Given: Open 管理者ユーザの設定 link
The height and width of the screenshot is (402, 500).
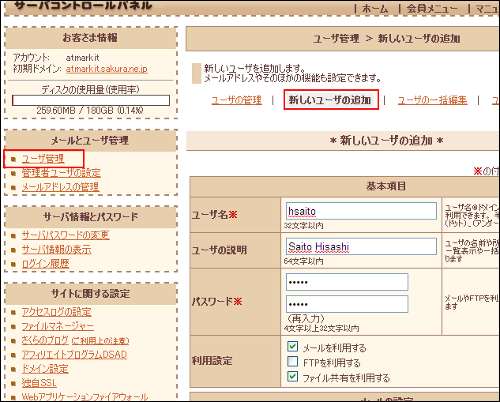Looking at the screenshot, I should pyautogui.click(x=61, y=173).
